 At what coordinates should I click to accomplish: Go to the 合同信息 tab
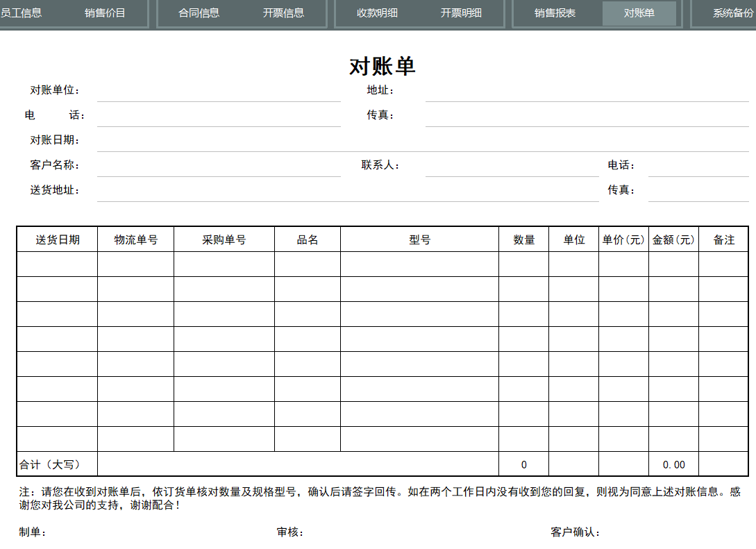pyautogui.click(x=199, y=13)
